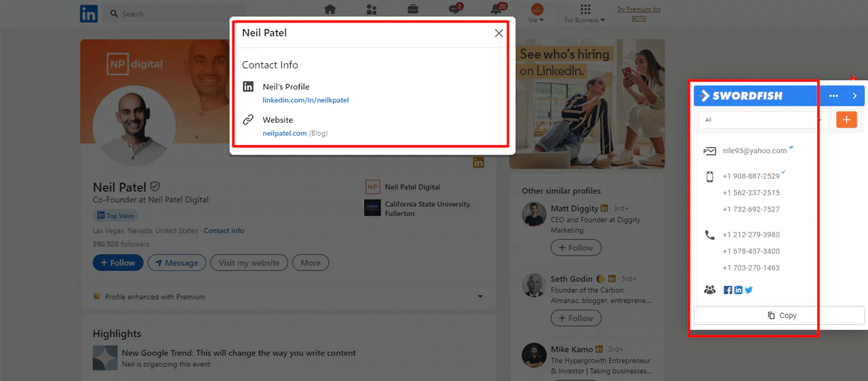Copy contact details with the Copy button

[778, 316]
